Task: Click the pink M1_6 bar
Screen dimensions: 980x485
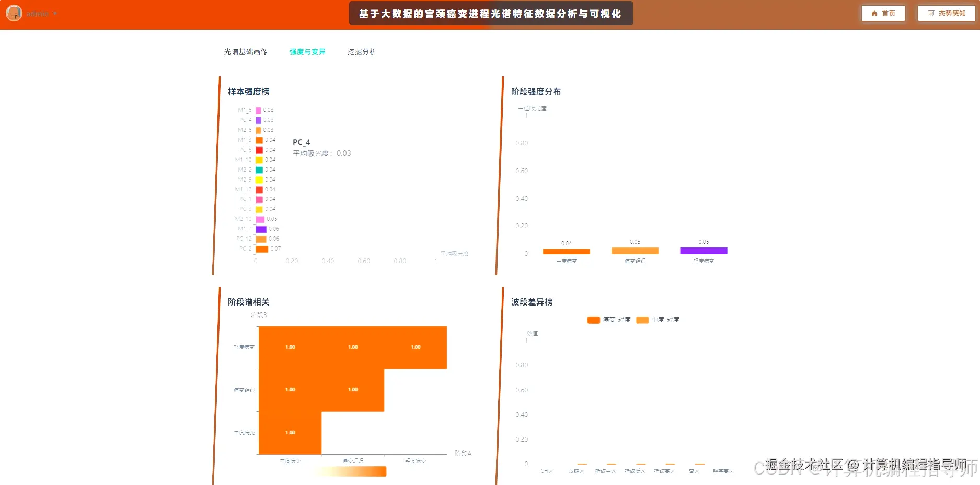Action: point(258,110)
